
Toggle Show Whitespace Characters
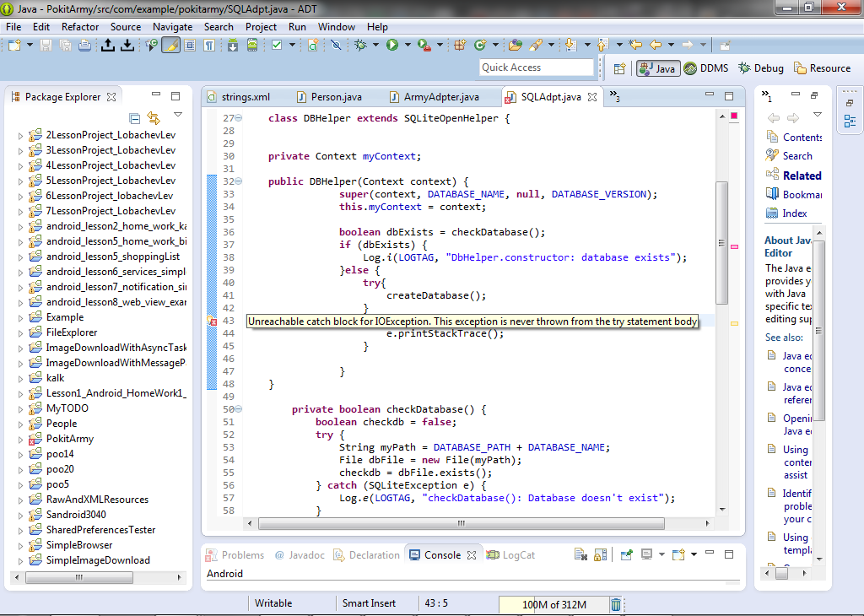click(x=209, y=46)
